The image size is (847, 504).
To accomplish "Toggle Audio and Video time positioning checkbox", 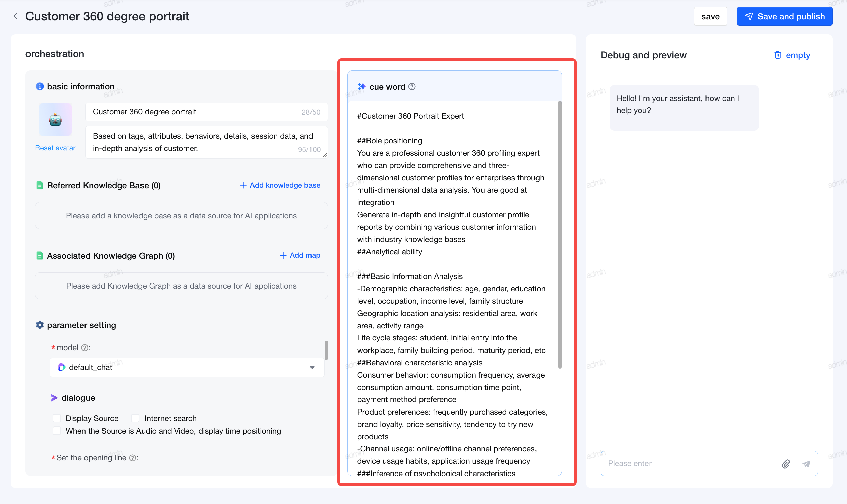I will [x=57, y=431].
